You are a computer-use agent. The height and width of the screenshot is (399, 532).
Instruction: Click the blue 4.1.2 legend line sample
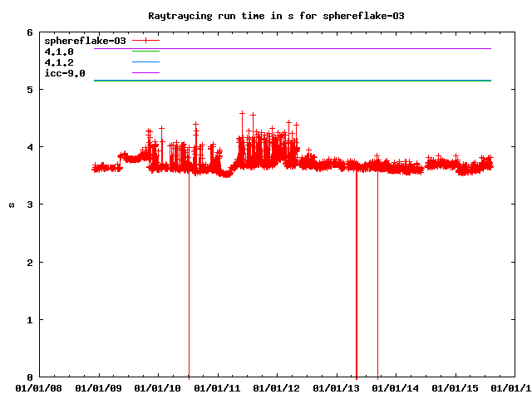[145, 62]
